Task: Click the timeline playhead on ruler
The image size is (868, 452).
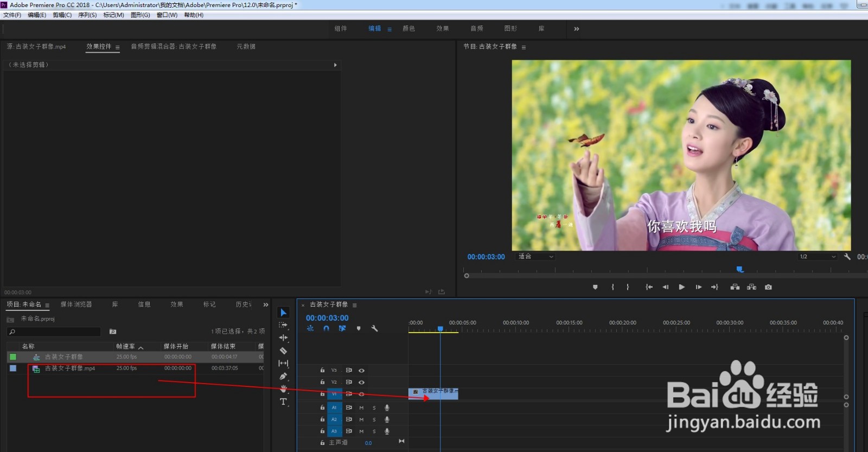Action: click(x=441, y=329)
